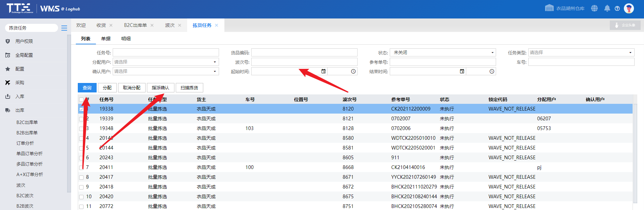Click the warehouse icon in header
Image resolution: width=644 pixels, height=210 pixels.
(x=549, y=8)
